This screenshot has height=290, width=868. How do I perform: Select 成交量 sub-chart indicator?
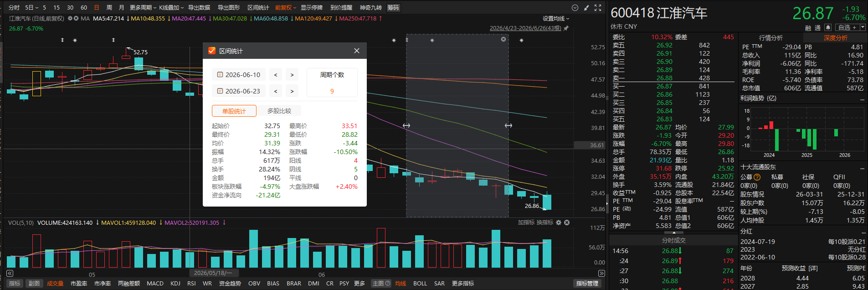click(x=55, y=283)
